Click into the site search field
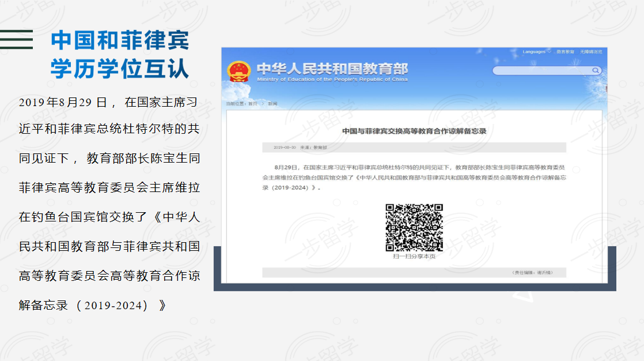The width and height of the screenshot is (644, 361). pyautogui.click(x=547, y=70)
